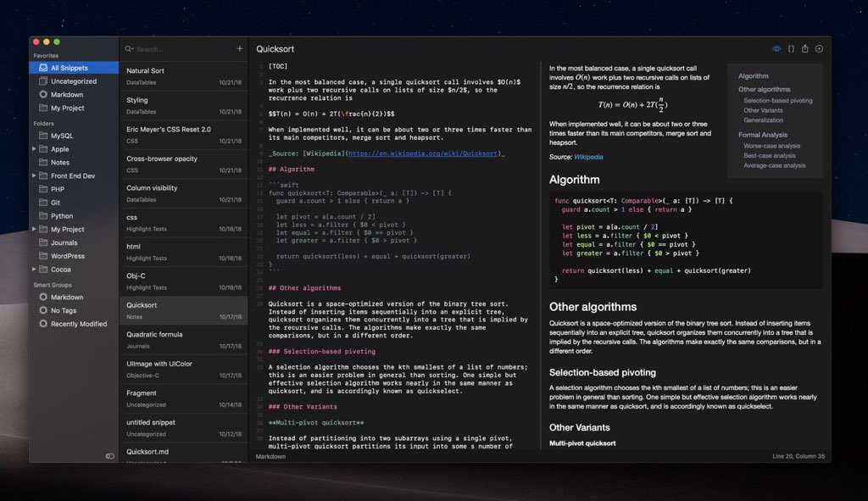Toggle the Markdown preview eye icon

776,48
